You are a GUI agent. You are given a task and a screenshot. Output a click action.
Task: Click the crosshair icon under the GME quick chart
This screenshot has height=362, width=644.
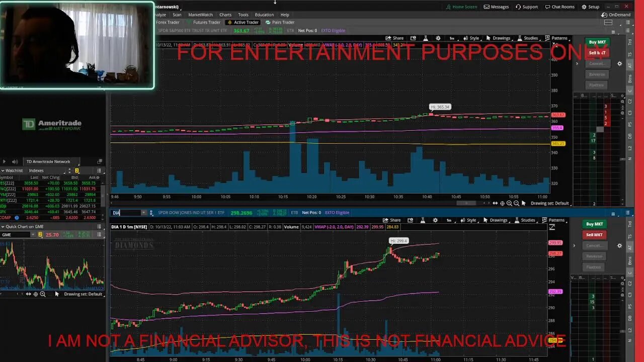click(36, 294)
